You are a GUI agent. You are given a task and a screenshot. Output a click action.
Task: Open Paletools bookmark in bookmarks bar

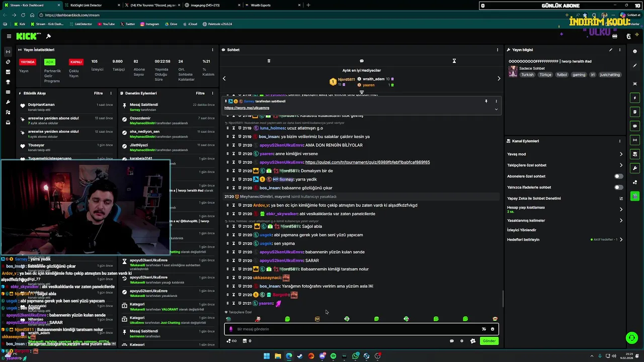(217, 24)
